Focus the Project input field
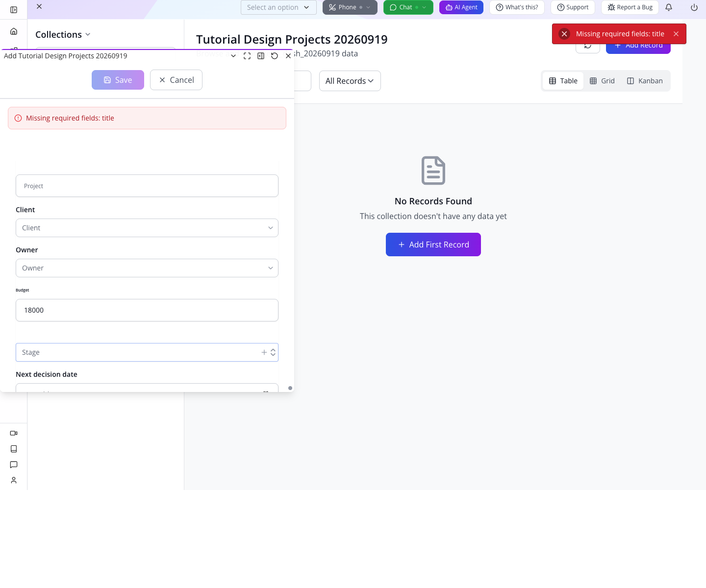This screenshot has width=706, height=588. (x=147, y=186)
